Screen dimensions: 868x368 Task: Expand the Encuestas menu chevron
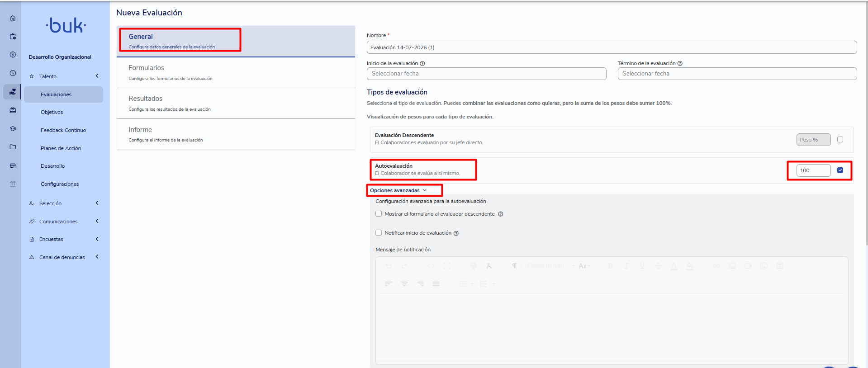[97, 239]
